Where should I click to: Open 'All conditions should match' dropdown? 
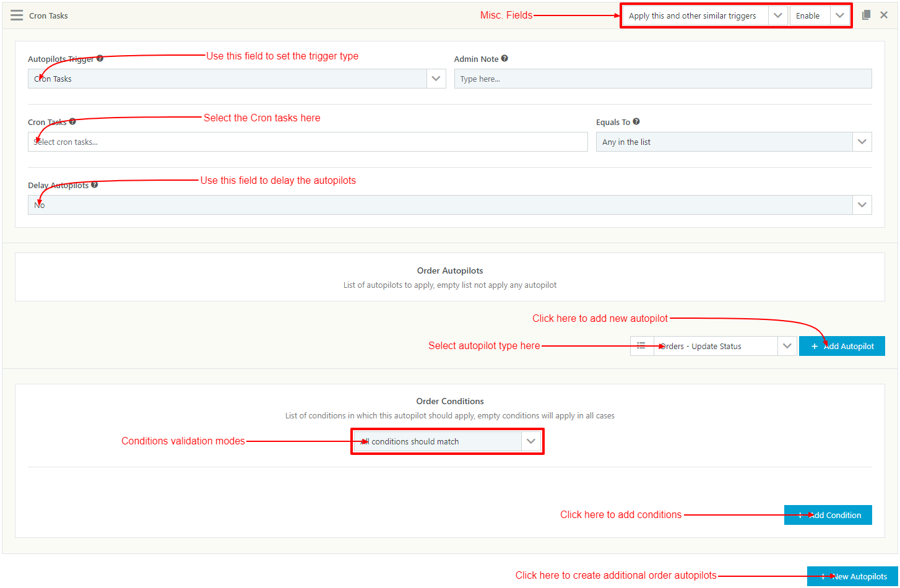pyautogui.click(x=448, y=441)
